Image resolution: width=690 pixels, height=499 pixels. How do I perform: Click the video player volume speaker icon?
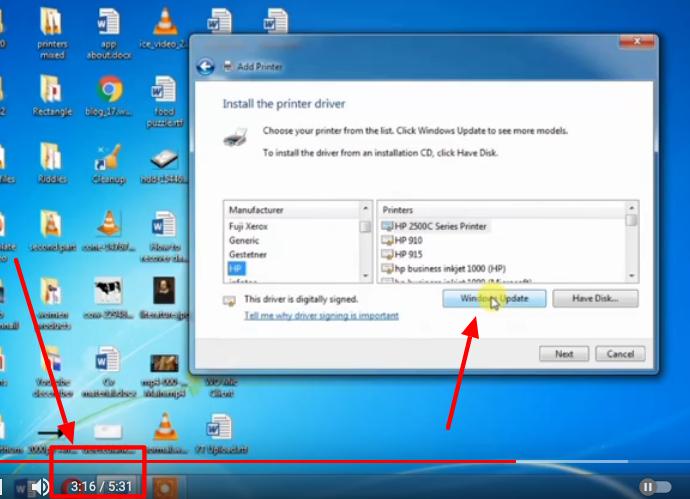(40, 487)
